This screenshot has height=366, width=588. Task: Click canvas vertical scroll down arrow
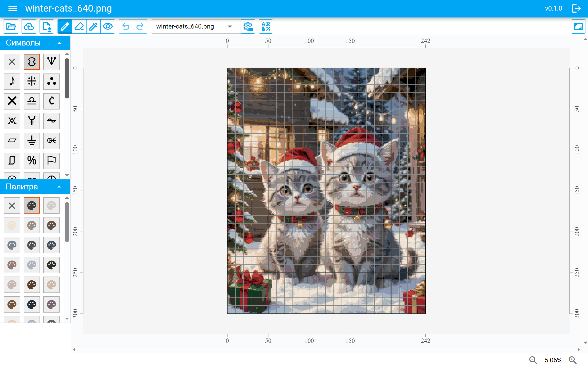pos(585,343)
